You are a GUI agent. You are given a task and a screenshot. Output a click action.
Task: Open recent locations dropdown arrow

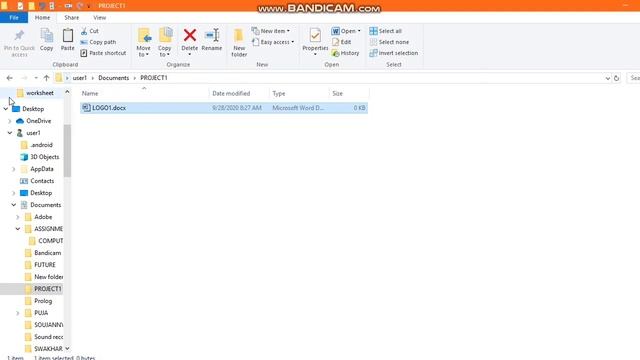point(36,78)
